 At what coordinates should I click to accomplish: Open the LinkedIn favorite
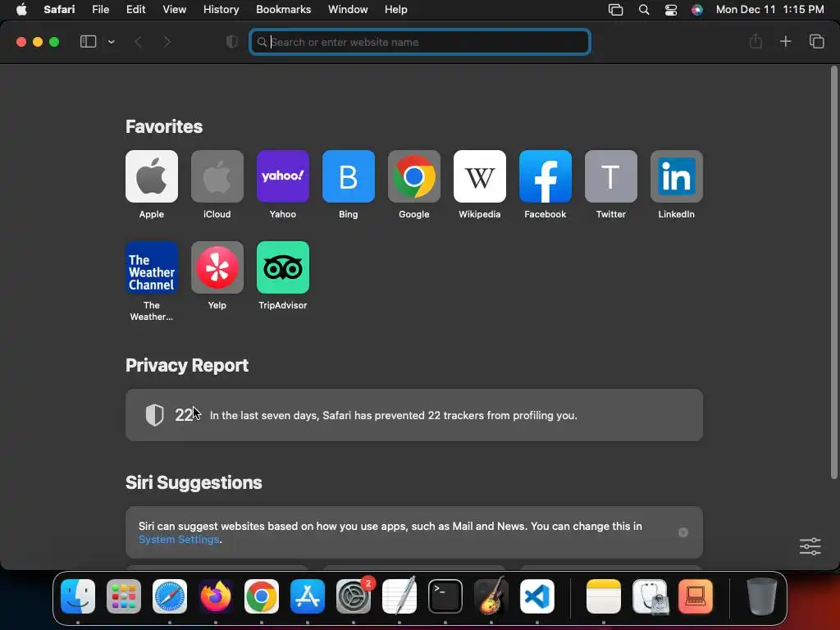point(677,176)
